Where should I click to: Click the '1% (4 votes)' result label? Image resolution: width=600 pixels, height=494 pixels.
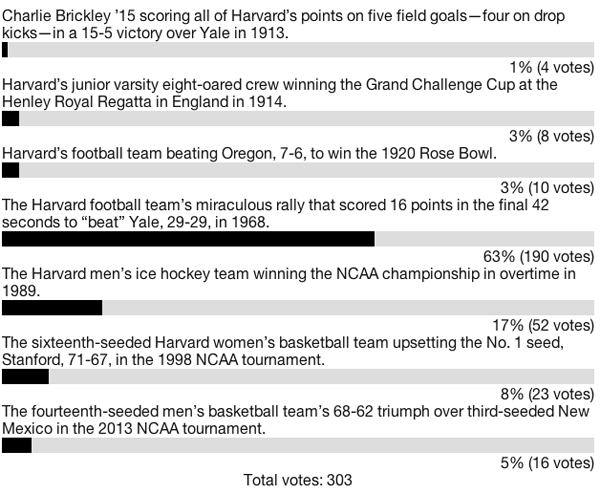(552, 67)
